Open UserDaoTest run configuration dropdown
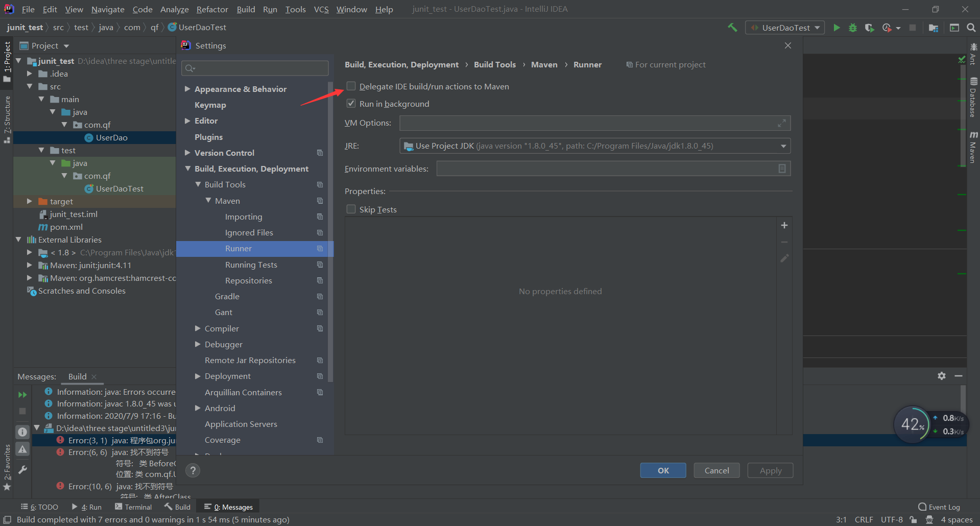Viewport: 980px width, 526px height. [x=785, y=28]
